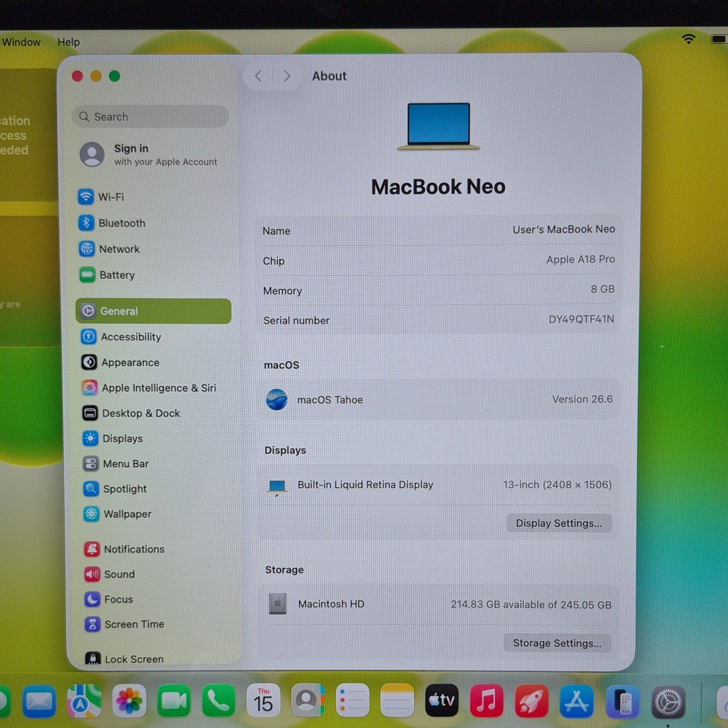The image size is (728, 728).
Task: Open App Store icon in Dock
Action: (x=576, y=701)
